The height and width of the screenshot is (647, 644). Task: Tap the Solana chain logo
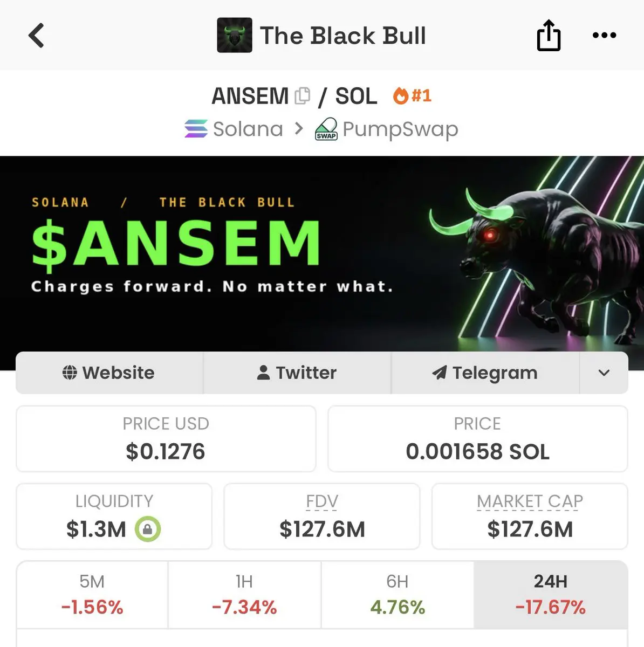click(196, 129)
